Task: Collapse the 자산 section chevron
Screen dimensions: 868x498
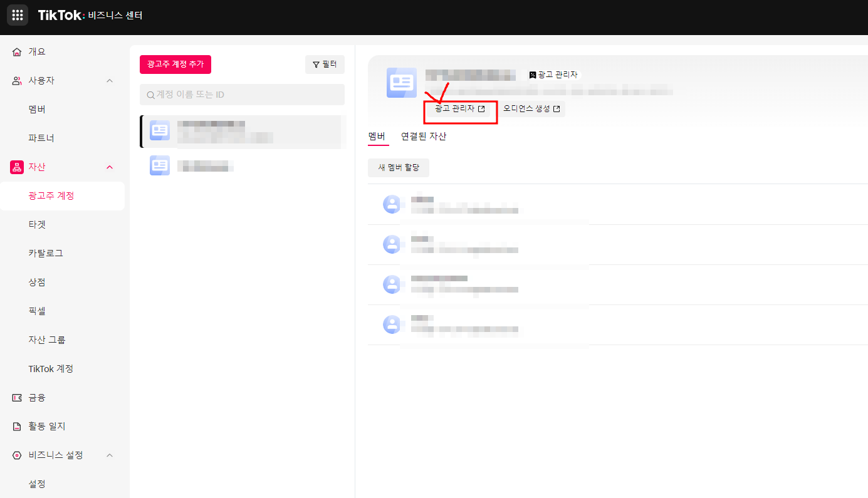Action: click(110, 167)
